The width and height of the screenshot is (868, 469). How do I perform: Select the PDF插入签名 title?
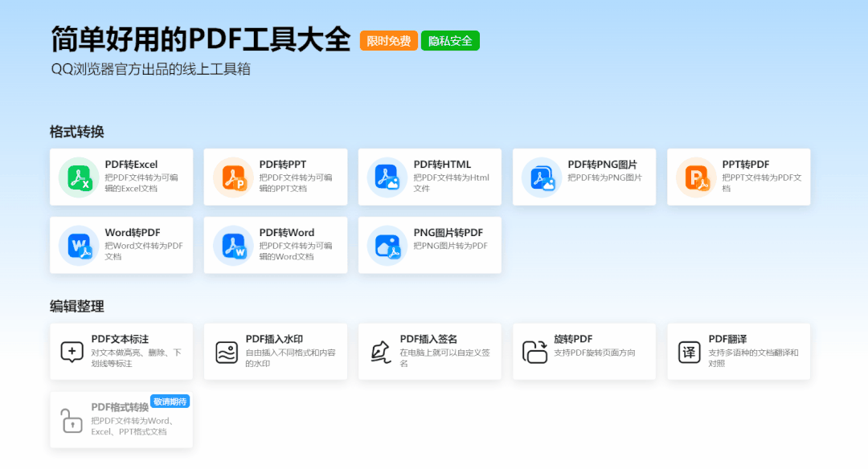428,339
